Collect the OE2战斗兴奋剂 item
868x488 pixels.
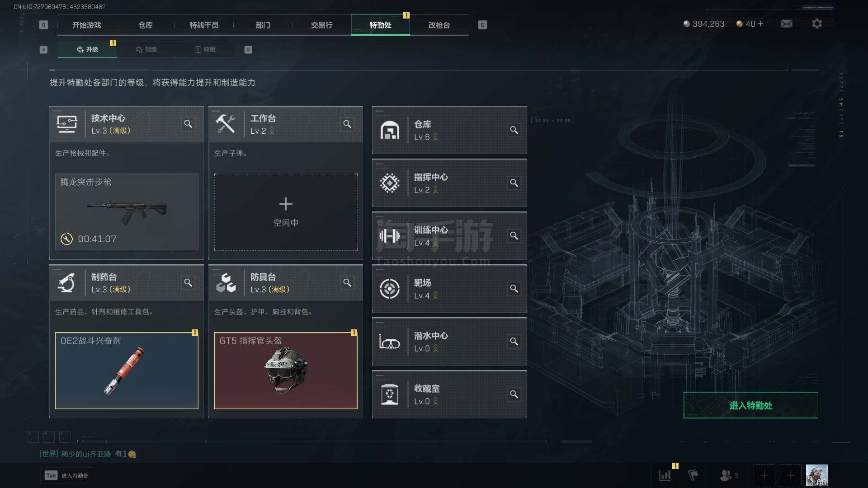tap(127, 371)
